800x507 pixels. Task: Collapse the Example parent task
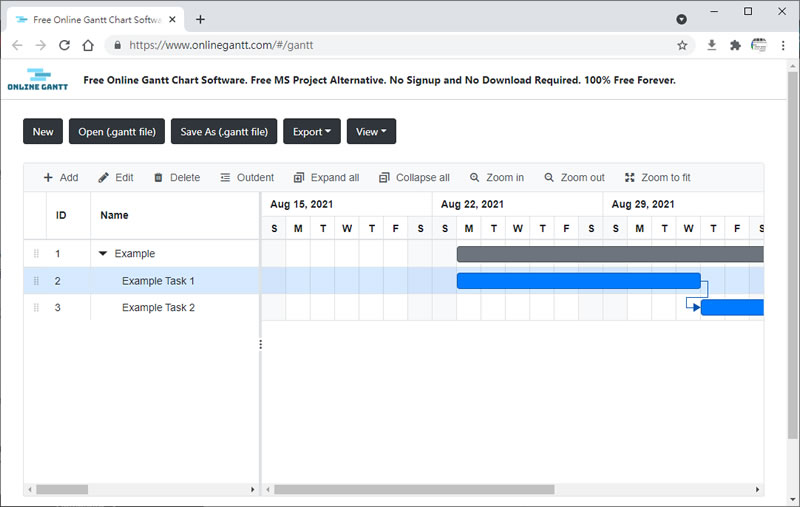tap(103, 254)
